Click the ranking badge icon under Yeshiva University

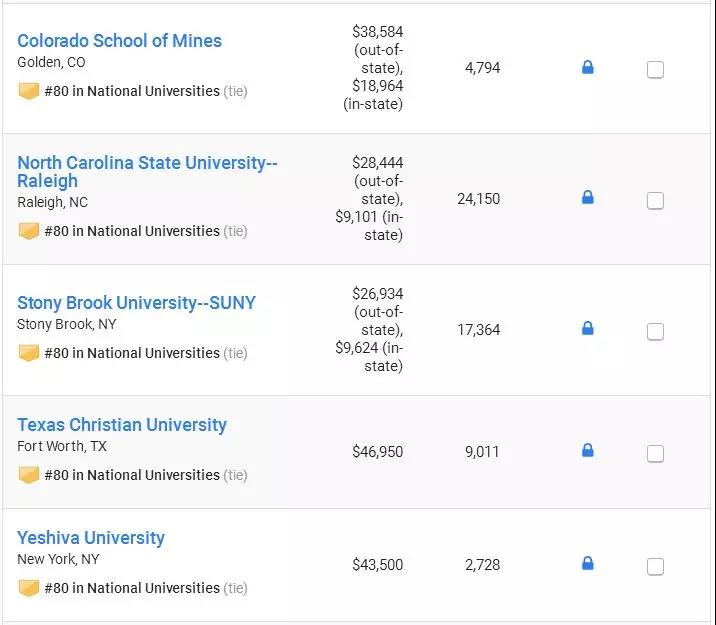point(29,588)
